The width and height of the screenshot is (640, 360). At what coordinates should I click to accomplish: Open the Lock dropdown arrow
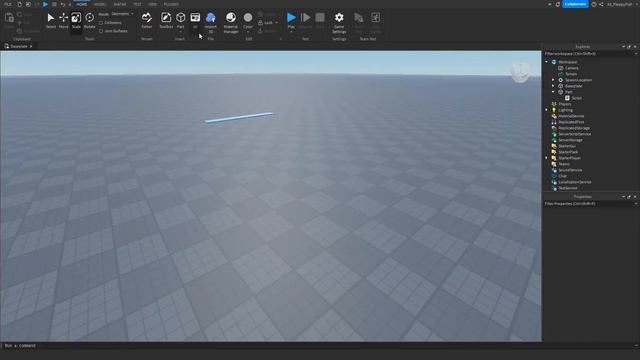pyautogui.click(x=277, y=23)
